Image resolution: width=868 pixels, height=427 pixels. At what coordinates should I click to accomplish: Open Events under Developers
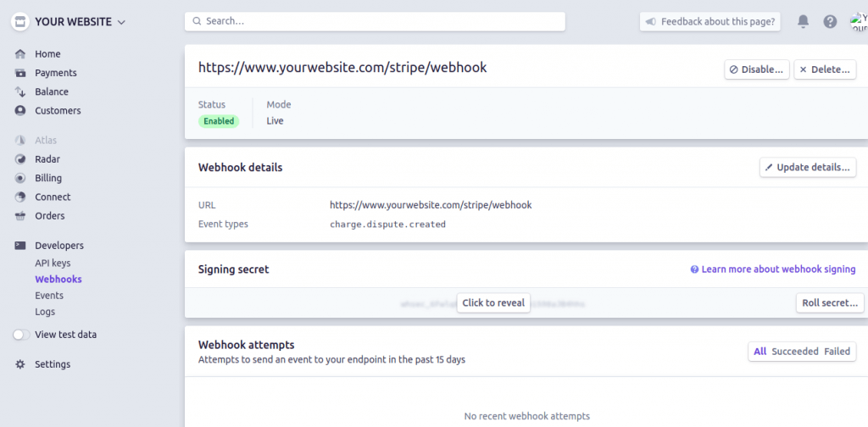coord(49,296)
